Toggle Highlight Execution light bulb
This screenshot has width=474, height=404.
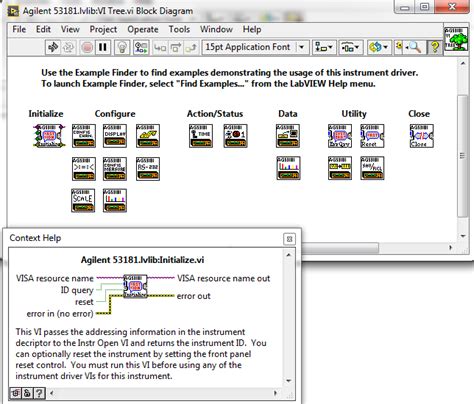[x=122, y=47]
